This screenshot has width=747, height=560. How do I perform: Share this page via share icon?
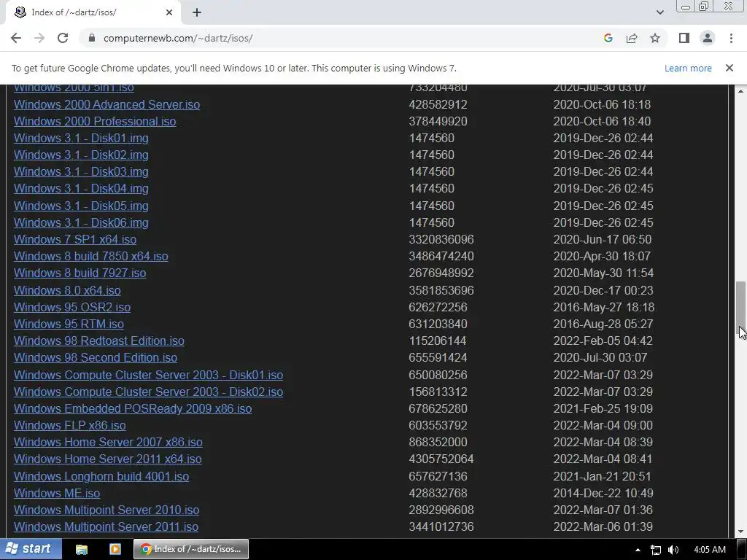click(632, 38)
